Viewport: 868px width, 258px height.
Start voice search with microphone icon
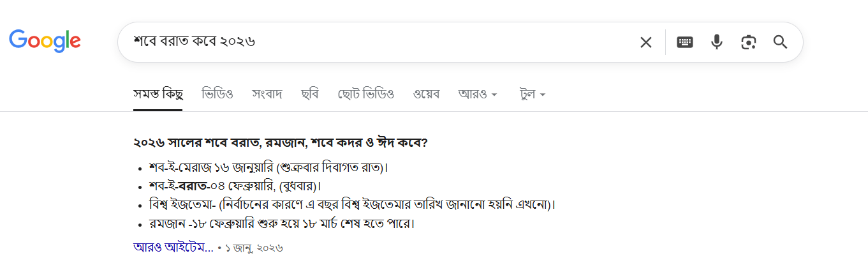point(717,42)
